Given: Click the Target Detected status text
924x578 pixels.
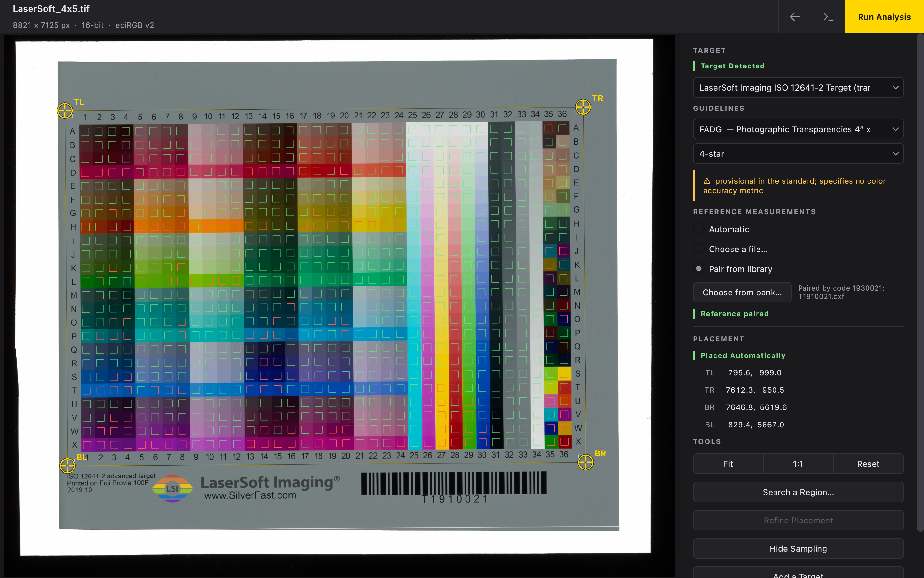Looking at the screenshot, I should click(732, 66).
